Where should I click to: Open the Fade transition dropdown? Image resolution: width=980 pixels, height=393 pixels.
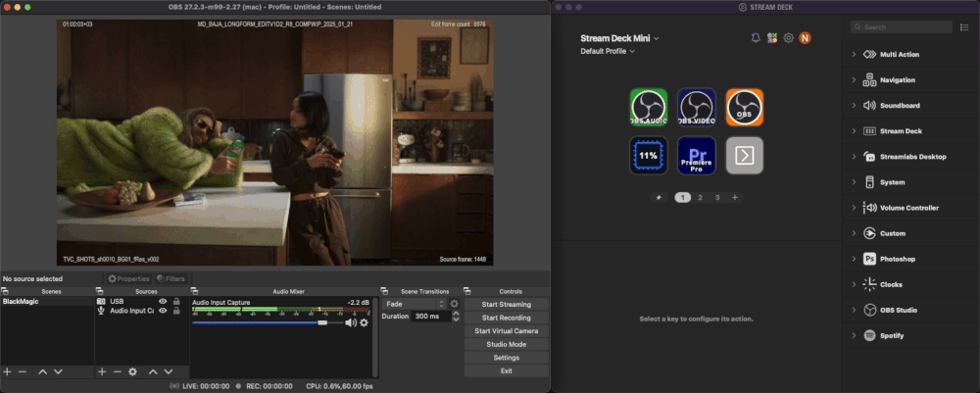point(415,304)
